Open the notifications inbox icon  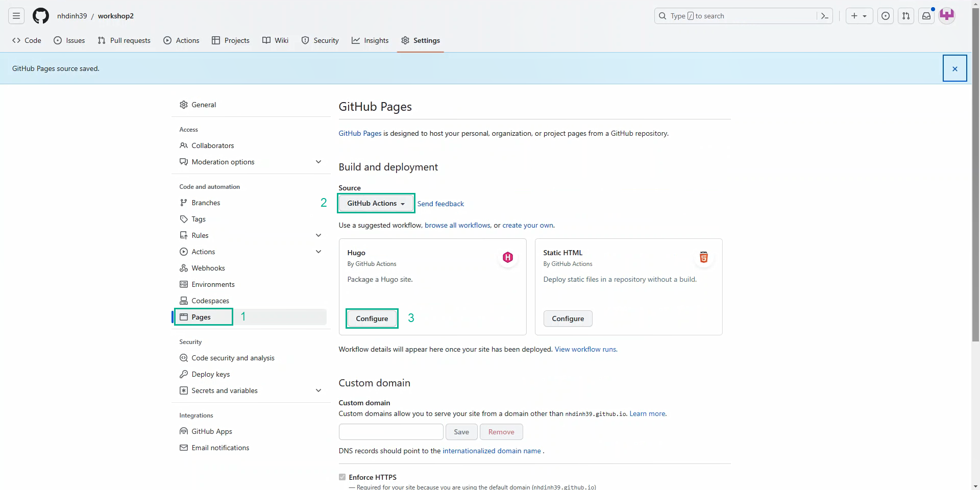point(926,16)
